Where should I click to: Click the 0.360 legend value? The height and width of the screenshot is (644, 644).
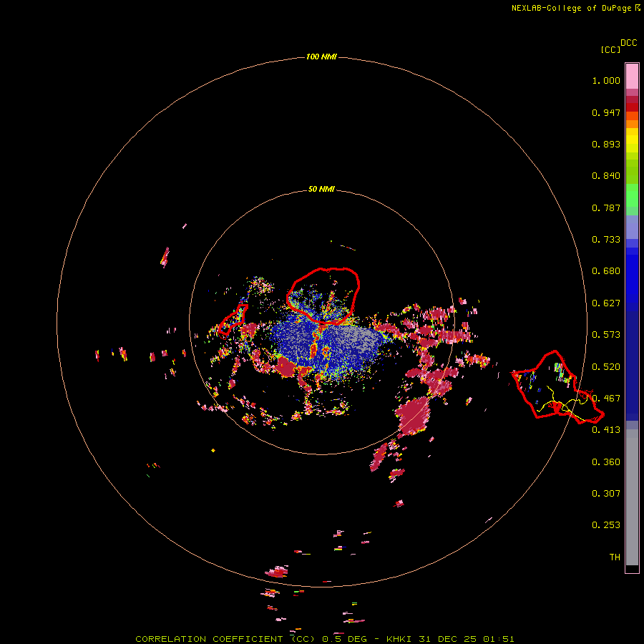coord(606,462)
